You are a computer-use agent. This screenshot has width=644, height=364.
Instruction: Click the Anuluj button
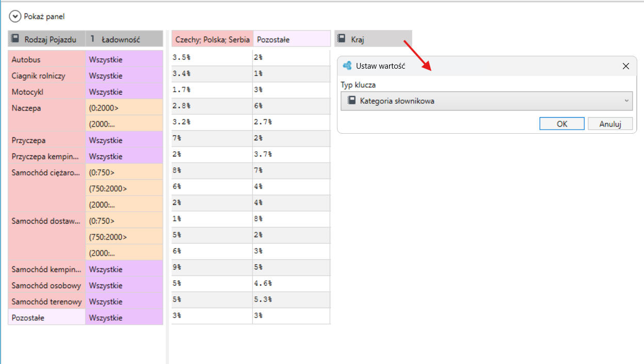click(609, 124)
